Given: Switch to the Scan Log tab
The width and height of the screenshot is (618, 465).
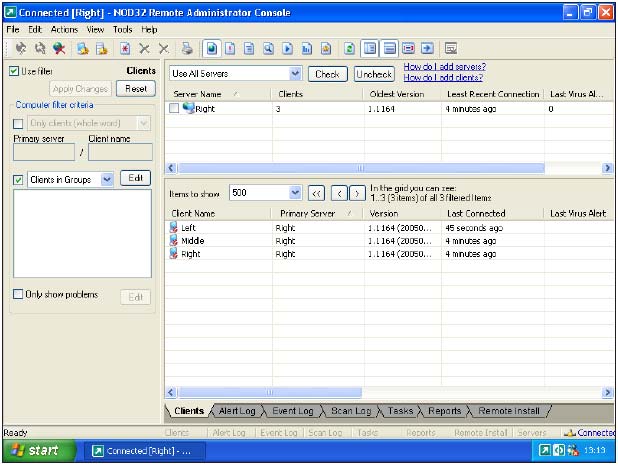Looking at the screenshot, I should point(351,411).
